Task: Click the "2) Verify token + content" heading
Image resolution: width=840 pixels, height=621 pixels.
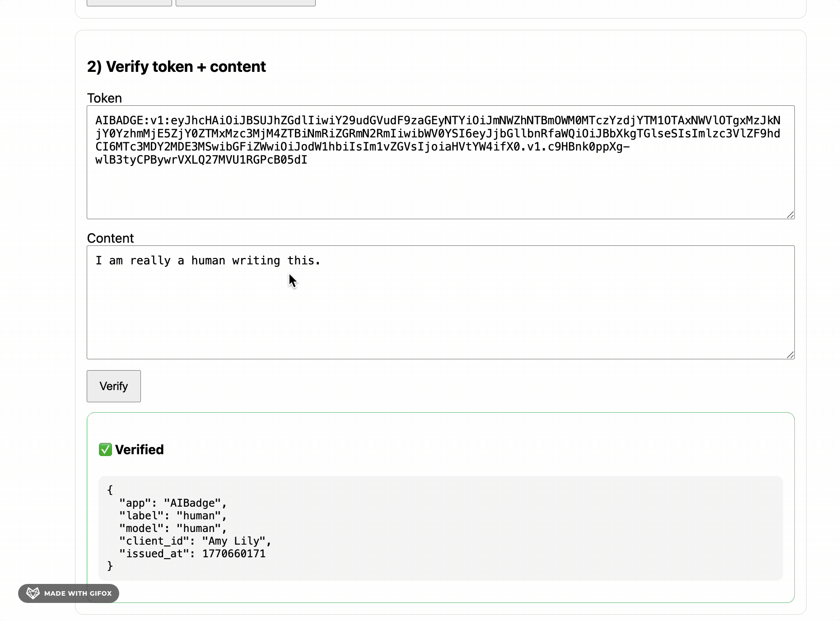Action: click(177, 67)
